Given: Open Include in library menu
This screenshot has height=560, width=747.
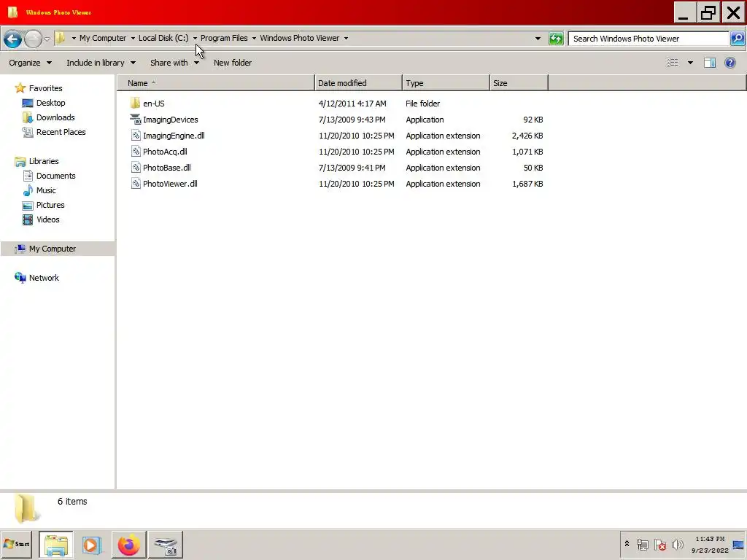Looking at the screenshot, I should point(101,63).
